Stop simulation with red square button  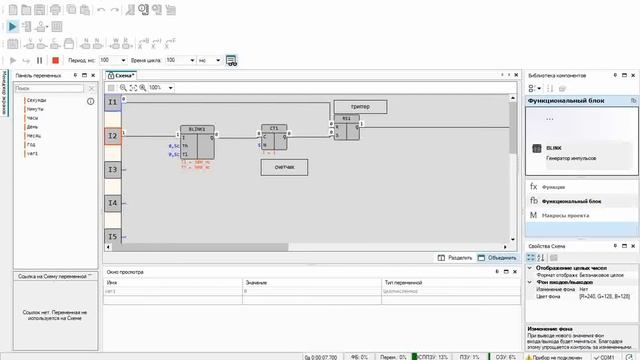tap(56, 60)
